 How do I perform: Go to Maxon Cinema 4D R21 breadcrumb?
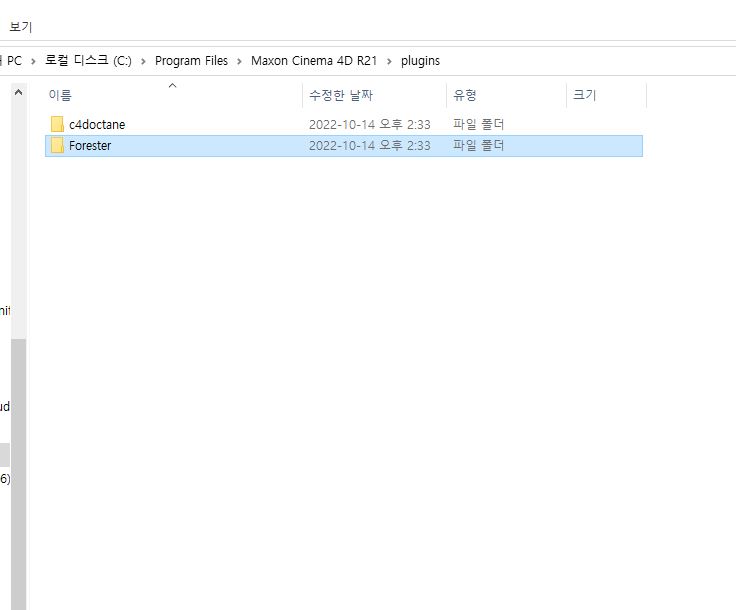coord(314,61)
